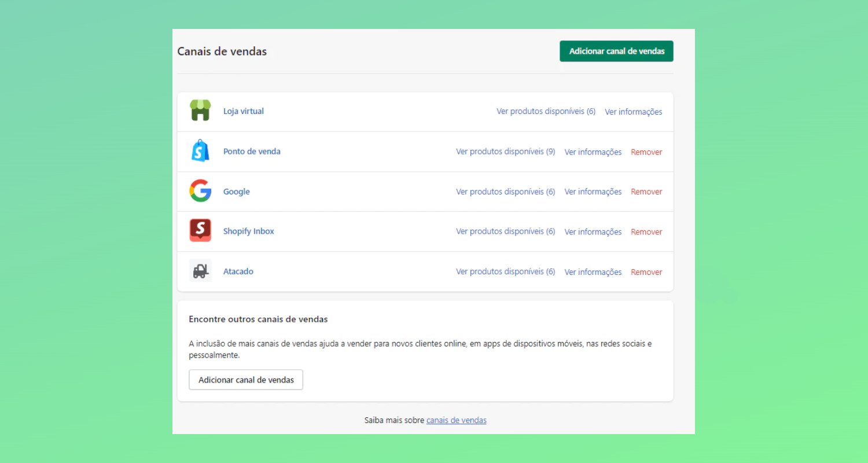Click Ver informações for Google
The height and width of the screenshot is (463, 868).
[593, 192]
